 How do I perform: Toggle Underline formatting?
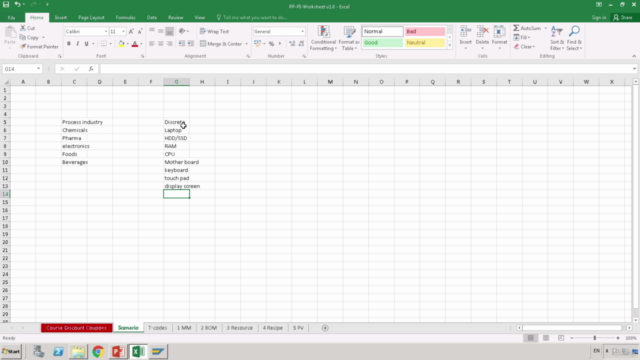(87, 44)
